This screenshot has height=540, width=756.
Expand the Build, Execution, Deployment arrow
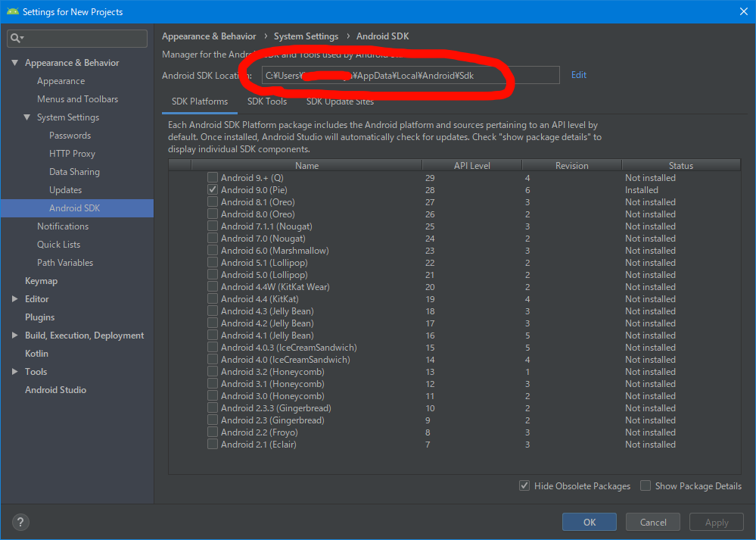(15, 335)
